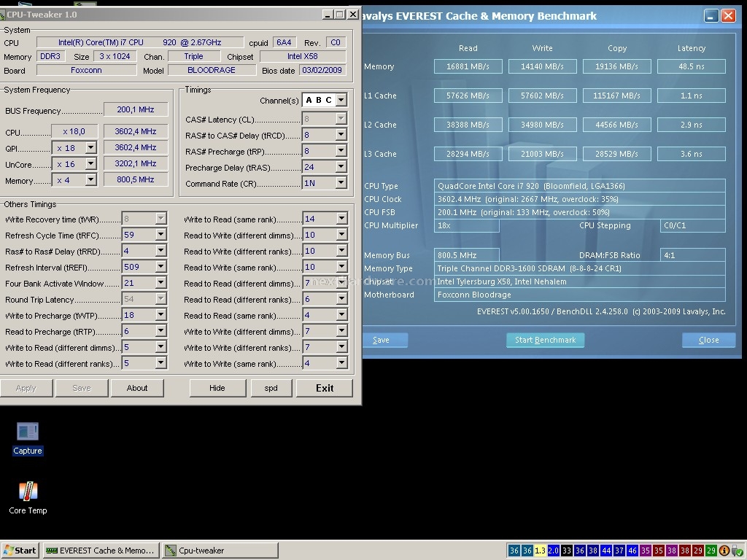Open the Write to Read (different ranks) dropdown

point(161,363)
